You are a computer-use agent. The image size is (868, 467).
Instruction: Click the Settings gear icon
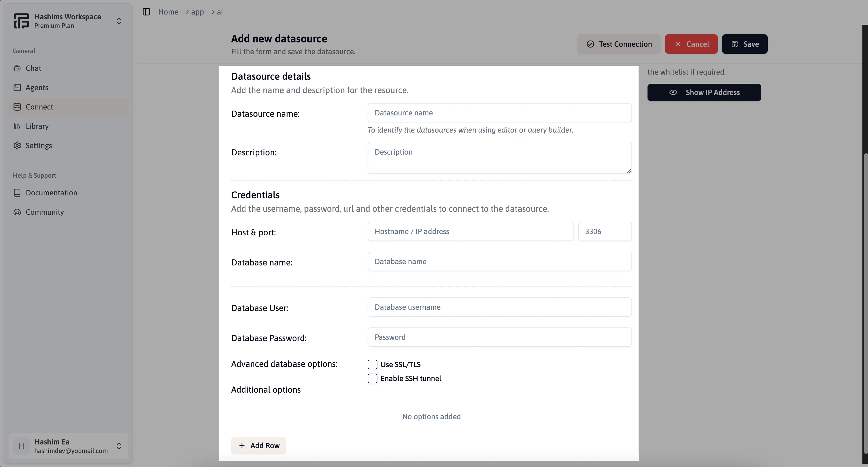pyautogui.click(x=17, y=146)
